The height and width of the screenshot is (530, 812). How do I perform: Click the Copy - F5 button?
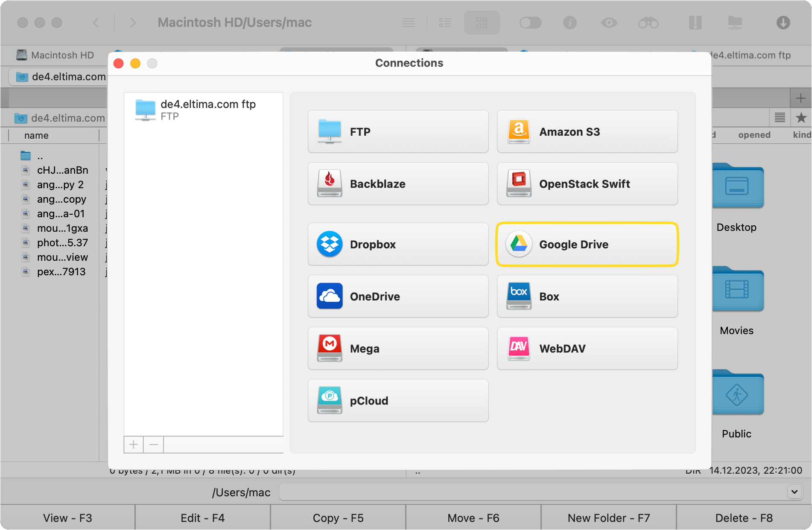coord(338,518)
